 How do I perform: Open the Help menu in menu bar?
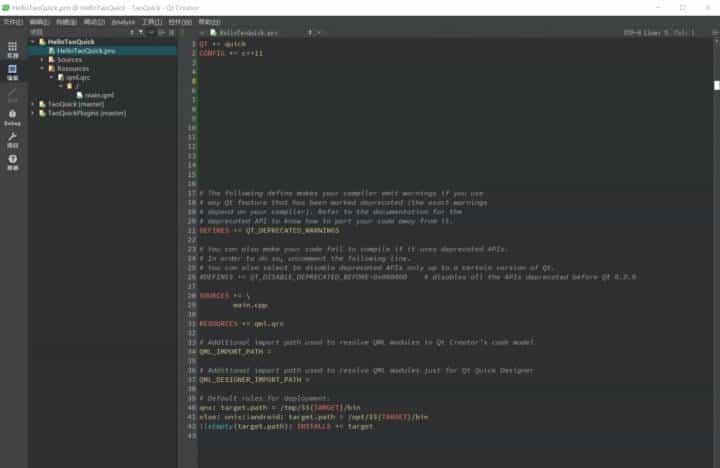[209, 22]
